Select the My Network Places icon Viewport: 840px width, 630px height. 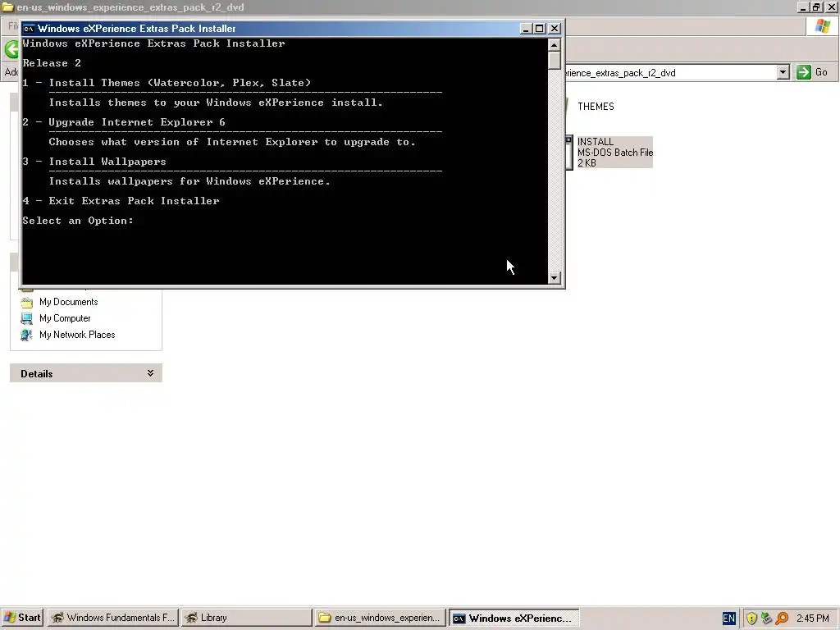click(27, 335)
